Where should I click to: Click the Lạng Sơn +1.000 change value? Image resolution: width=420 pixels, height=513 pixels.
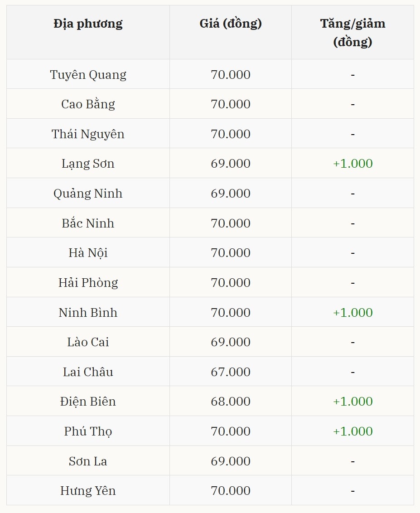tap(352, 164)
